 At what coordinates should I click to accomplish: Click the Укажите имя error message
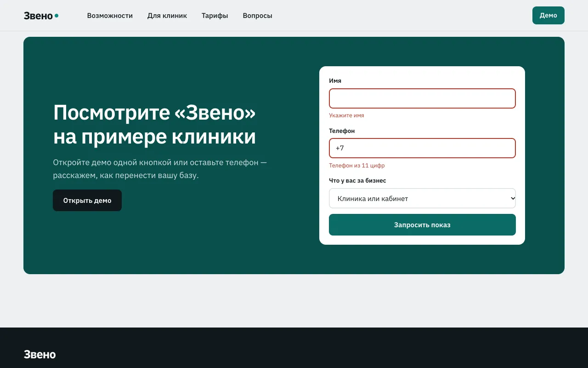pyautogui.click(x=346, y=115)
